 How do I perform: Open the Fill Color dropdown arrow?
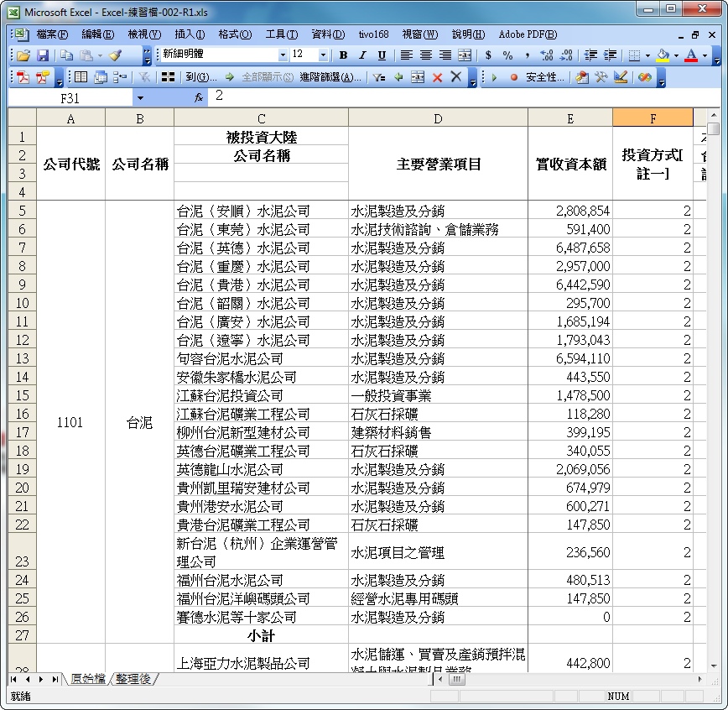pos(676,55)
